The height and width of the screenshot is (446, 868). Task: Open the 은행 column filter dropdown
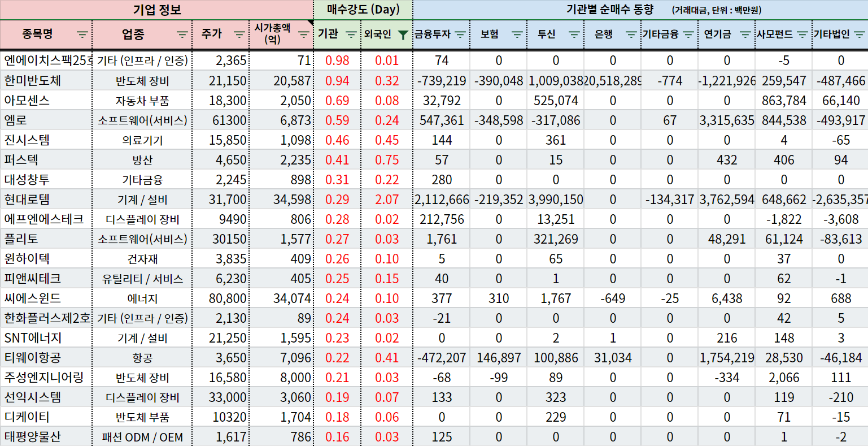pos(631,34)
